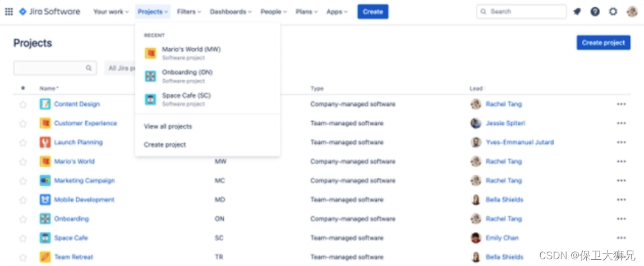Click the Mario's World row project icon
The image size is (644, 266).
click(x=45, y=162)
